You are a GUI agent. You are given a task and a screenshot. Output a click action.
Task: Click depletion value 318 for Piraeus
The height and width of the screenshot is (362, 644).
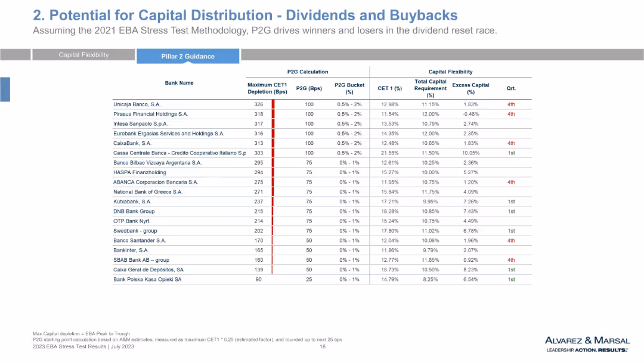258,115
